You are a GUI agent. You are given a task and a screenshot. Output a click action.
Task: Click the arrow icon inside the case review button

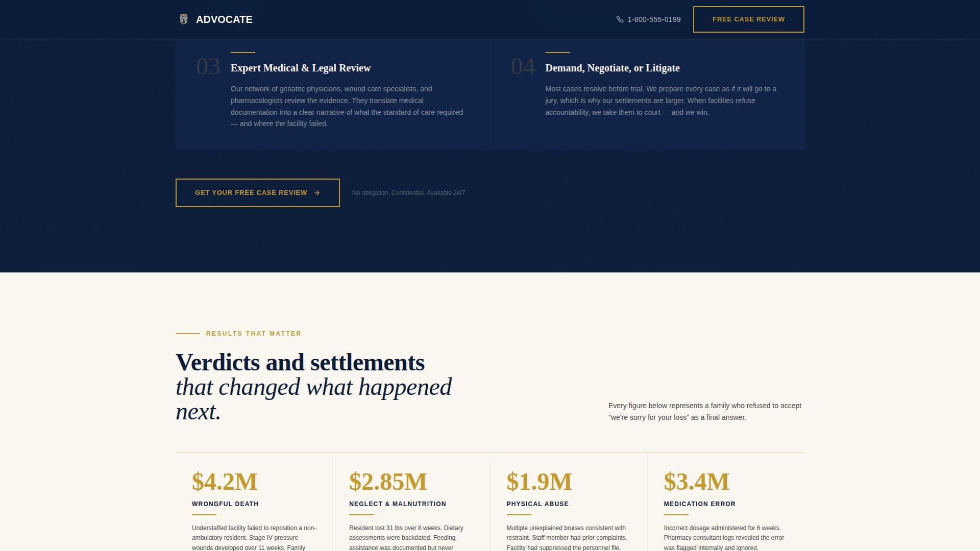[x=317, y=193]
